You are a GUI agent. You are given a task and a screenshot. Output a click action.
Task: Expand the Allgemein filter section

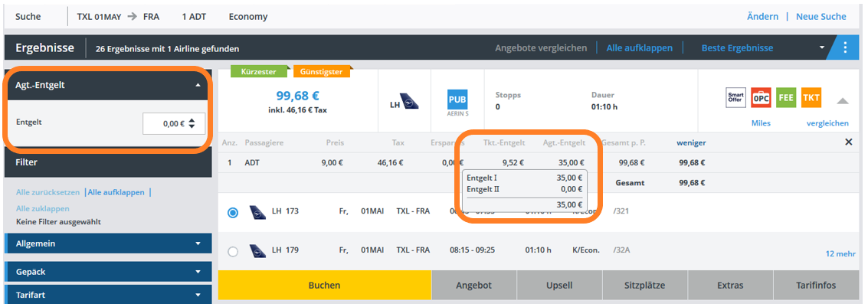(x=198, y=243)
